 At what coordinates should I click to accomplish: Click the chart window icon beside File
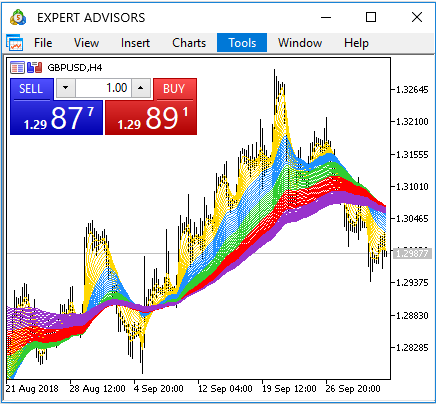pos(15,43)
